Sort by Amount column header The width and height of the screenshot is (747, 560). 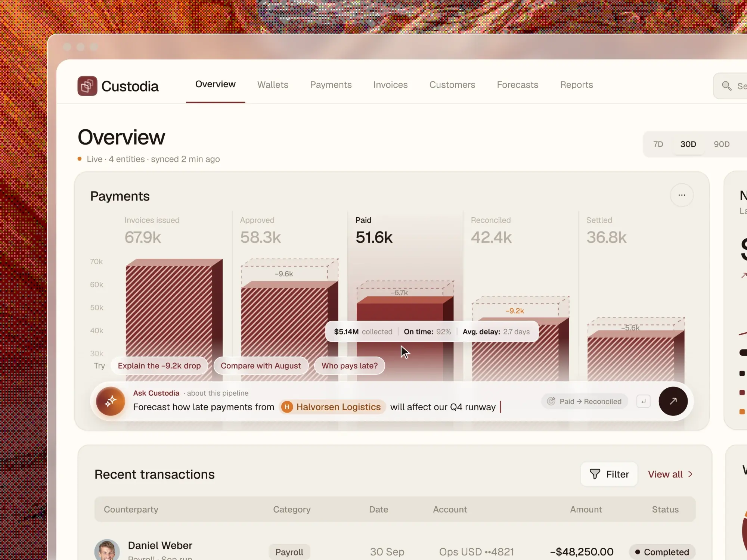click(x=586, y=509)
